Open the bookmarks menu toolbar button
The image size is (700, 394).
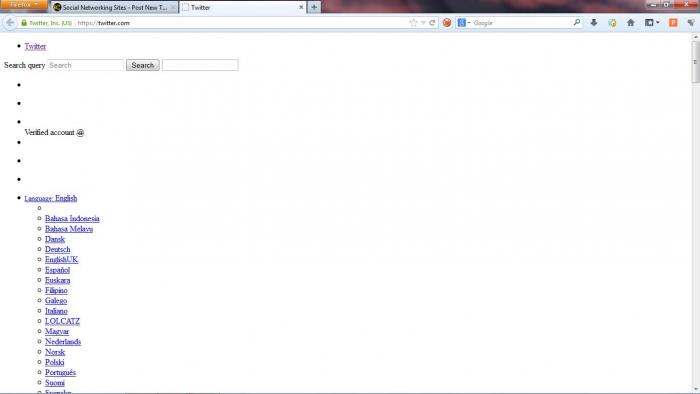click(652, 23)
